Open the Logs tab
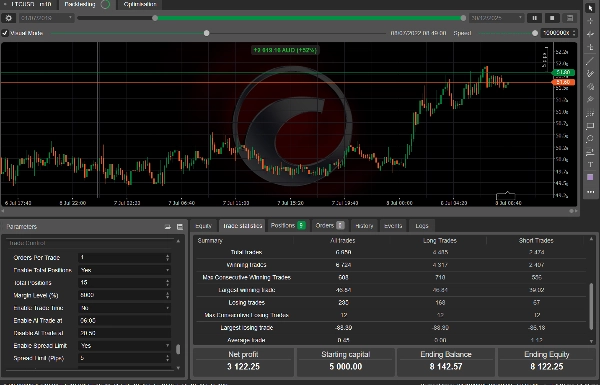The image size is (600, 385). 422,226
